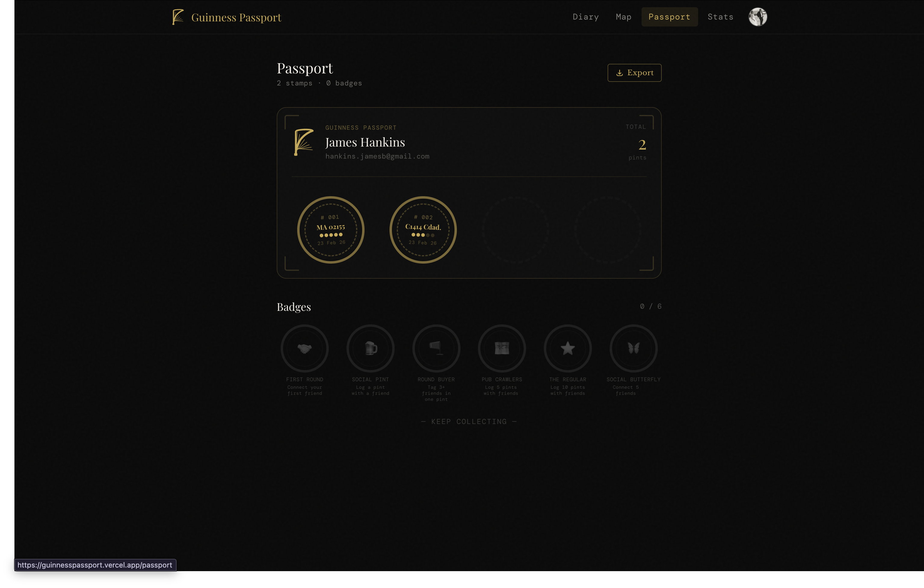Select the Social Pint beer mug badge

pyautogui.click(x=370, y=348)
